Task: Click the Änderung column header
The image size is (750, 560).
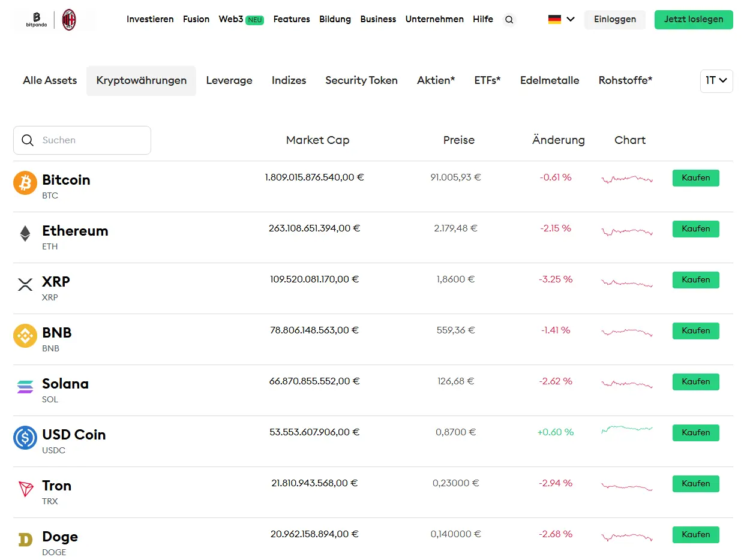Action: point(559,140)
